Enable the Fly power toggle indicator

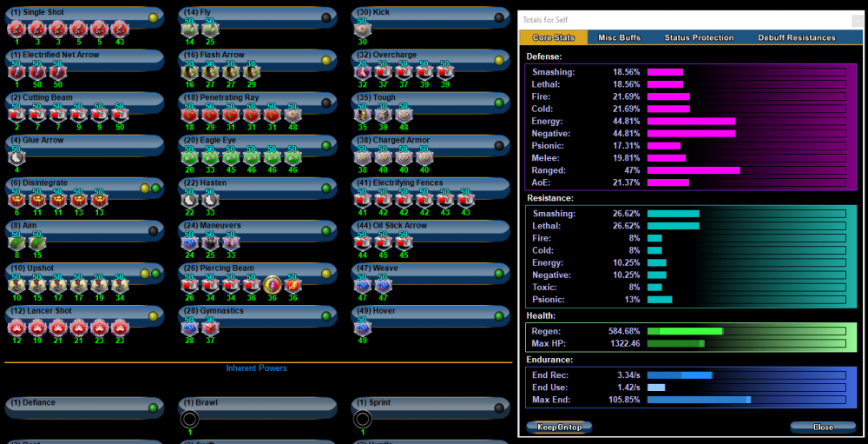click(x=326, y=17)
